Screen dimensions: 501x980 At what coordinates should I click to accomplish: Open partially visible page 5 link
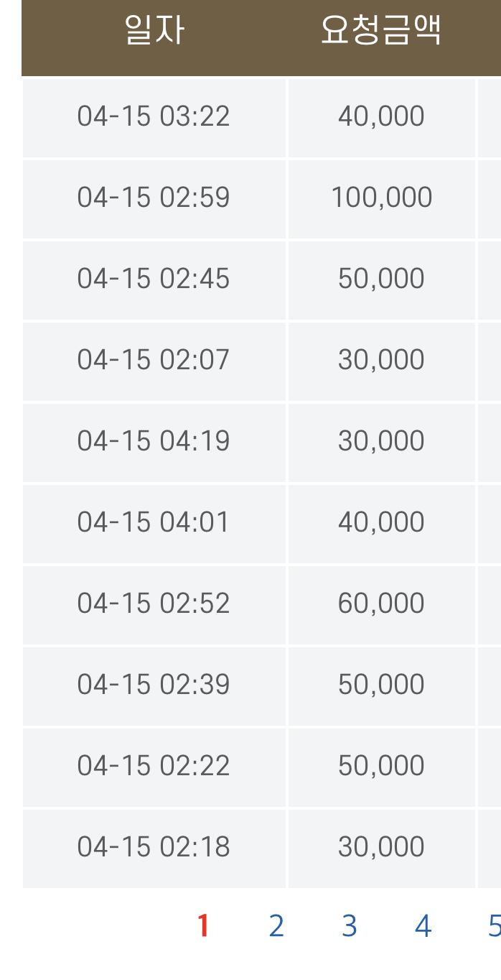495,926
